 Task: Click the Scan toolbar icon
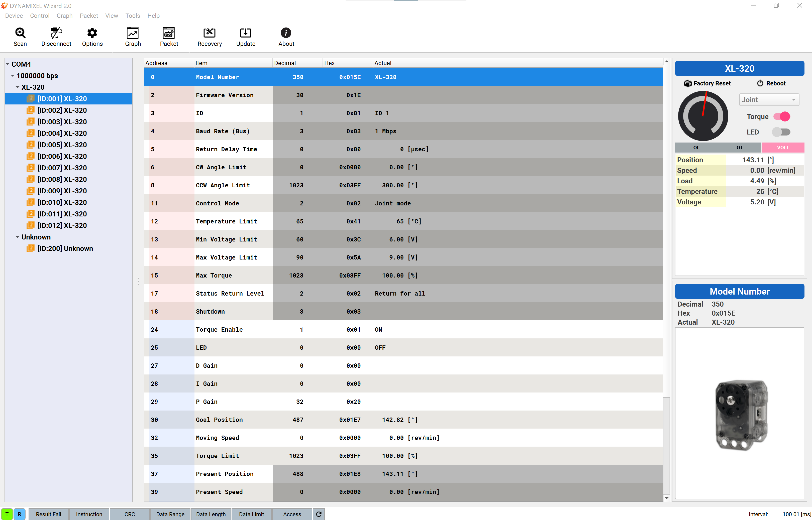point(20,33)
